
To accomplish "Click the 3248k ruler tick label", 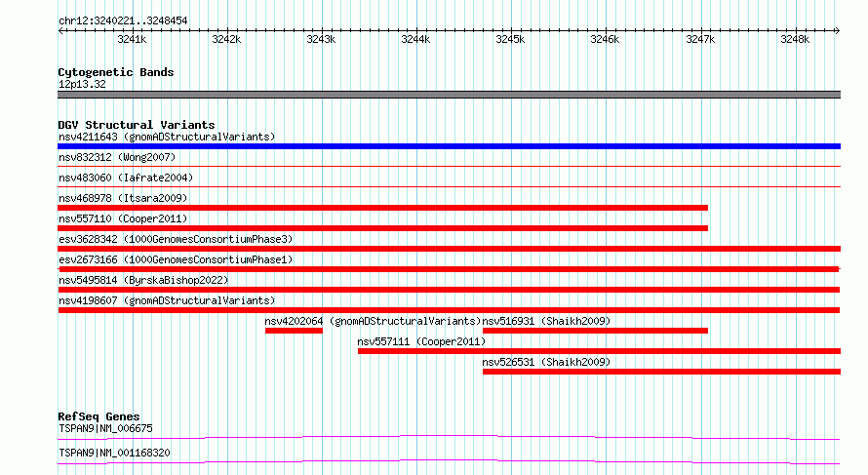I will coord(795,39).
